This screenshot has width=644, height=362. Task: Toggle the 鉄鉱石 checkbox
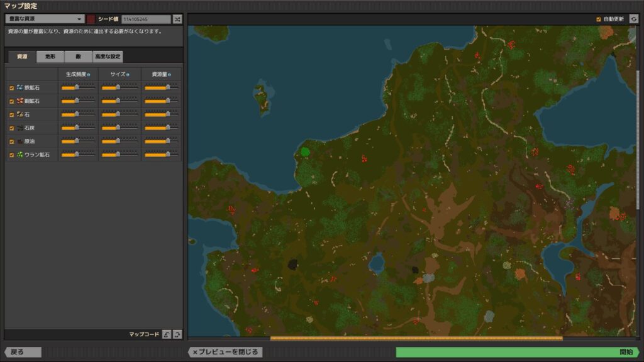coord(11,88)
